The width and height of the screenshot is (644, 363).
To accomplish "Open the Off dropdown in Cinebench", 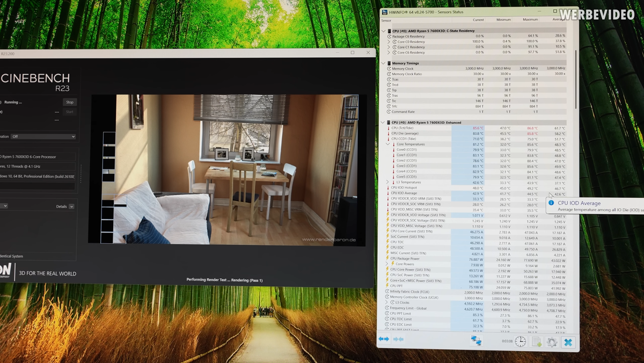I will click(43, 137).
